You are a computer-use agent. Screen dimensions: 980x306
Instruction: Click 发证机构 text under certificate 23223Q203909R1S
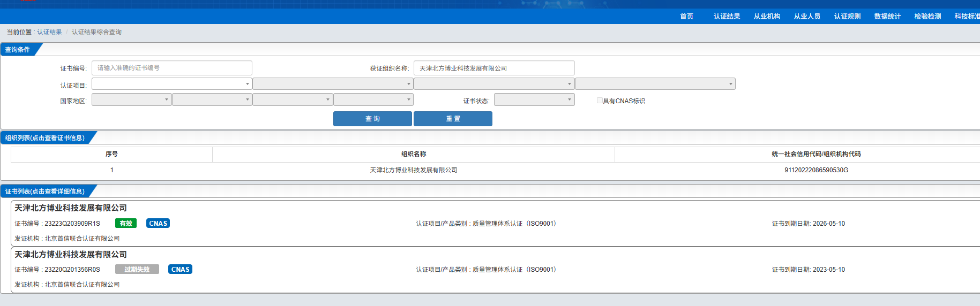[67, 239]
